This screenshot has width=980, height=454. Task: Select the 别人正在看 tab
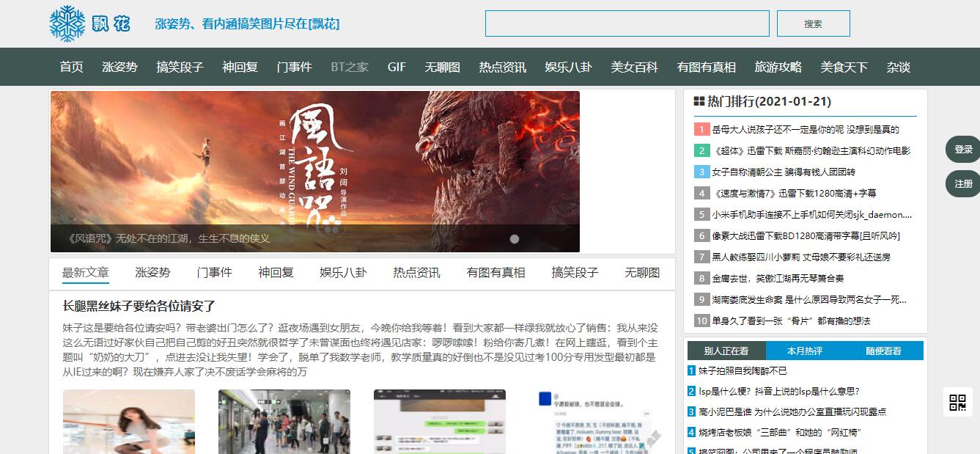point(726,351)
